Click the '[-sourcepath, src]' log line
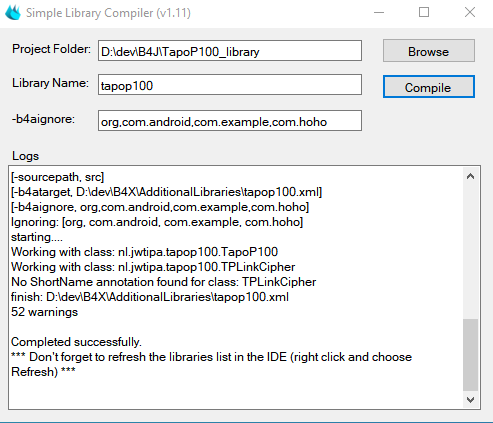This screenshot has height=423, width=493. 58,177
